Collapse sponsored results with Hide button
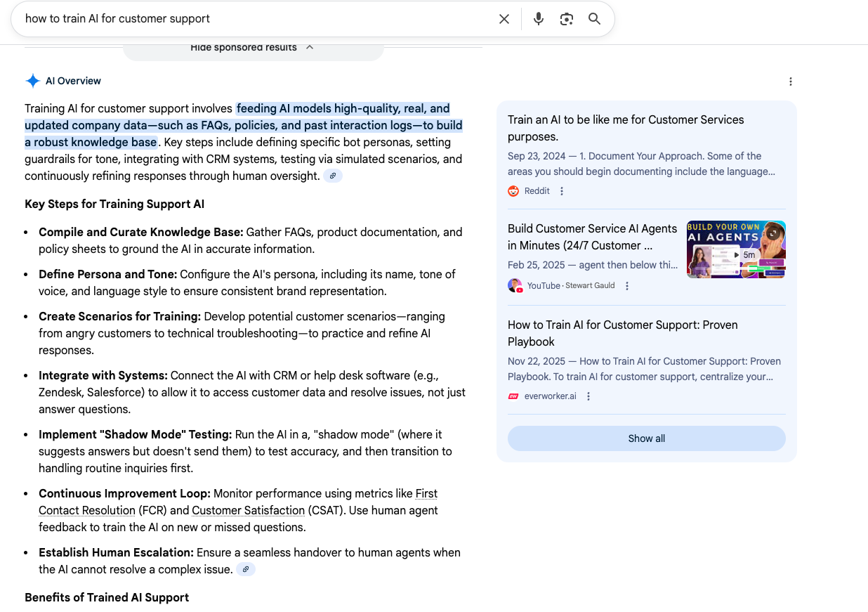 (252, 48)
